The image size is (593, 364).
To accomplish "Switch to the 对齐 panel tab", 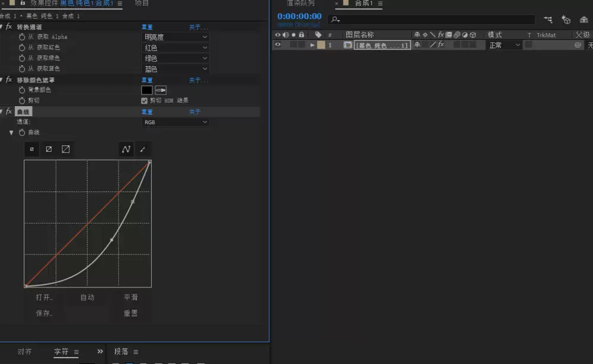I will click(x=24, y=352).
